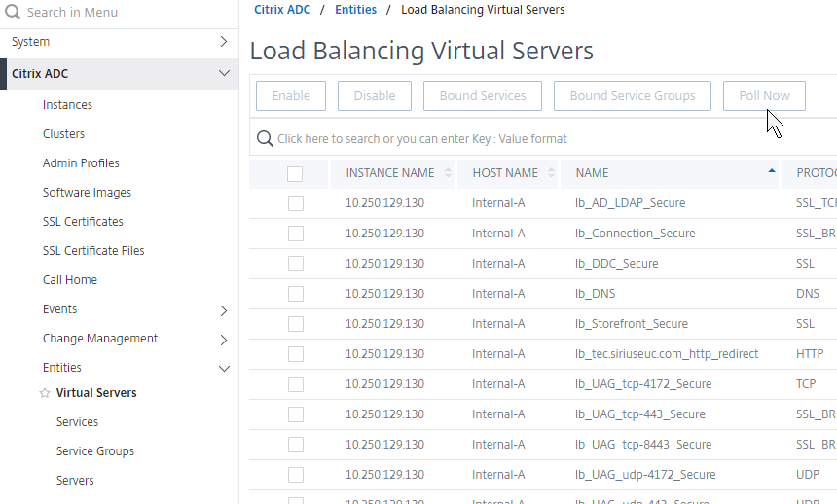837x504 pixels.
Task: Click the HOST NAME column header
Action: point(505,173)
